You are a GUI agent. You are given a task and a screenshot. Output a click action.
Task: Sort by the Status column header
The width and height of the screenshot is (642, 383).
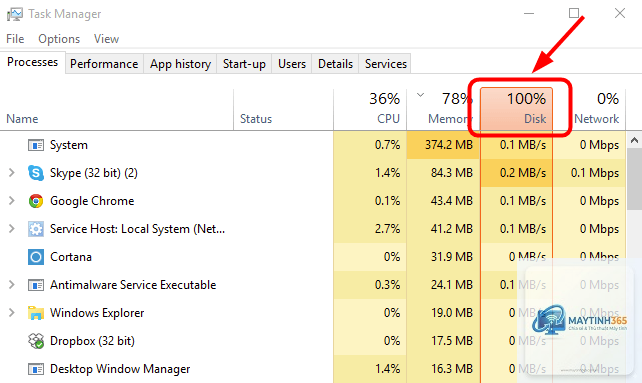click(x=283, y=110)
